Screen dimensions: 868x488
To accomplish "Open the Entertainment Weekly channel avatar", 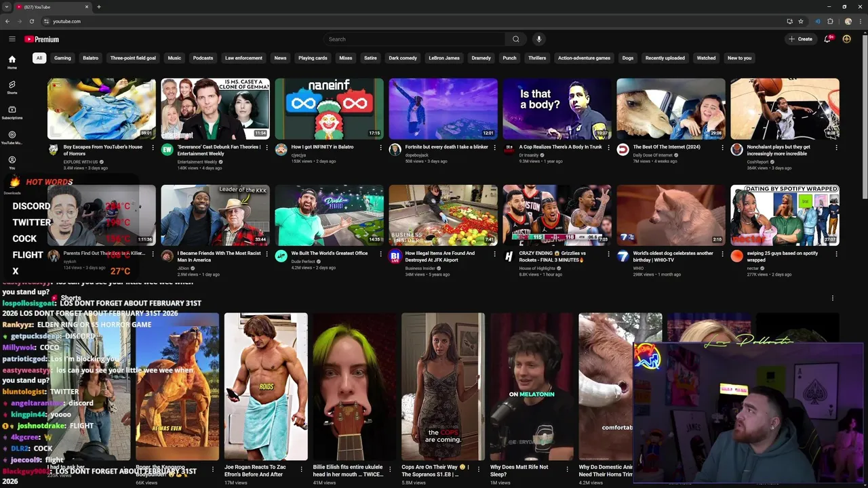I will coord(167,150).
